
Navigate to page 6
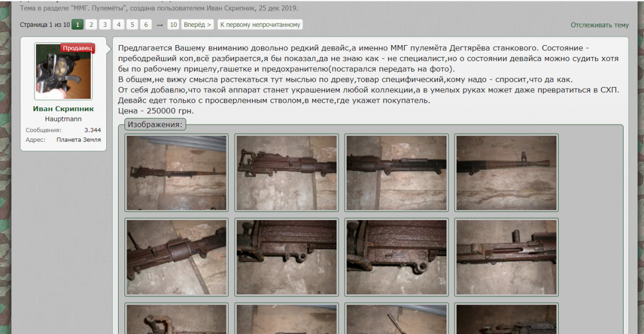coord(146,25)
